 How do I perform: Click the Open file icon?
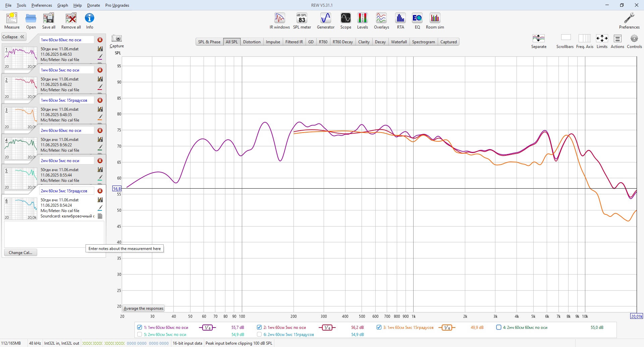pyautogui.click(x=31, y=21)
